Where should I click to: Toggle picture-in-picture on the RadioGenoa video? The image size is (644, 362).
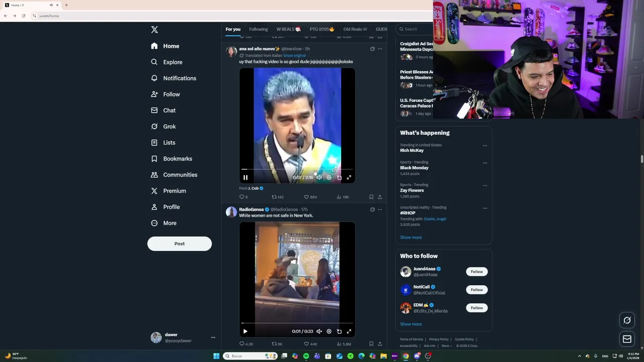click(339, 331)
